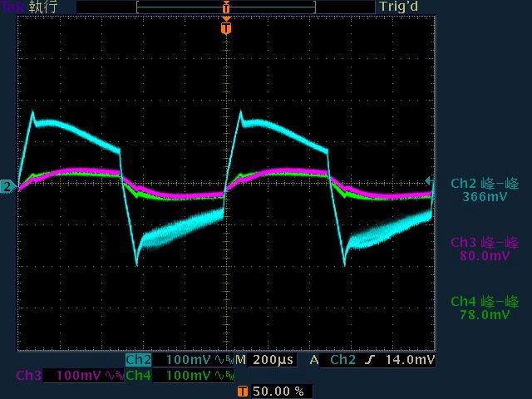
Task: Click the 執行 run status label
Action: [x=44, y=7]
